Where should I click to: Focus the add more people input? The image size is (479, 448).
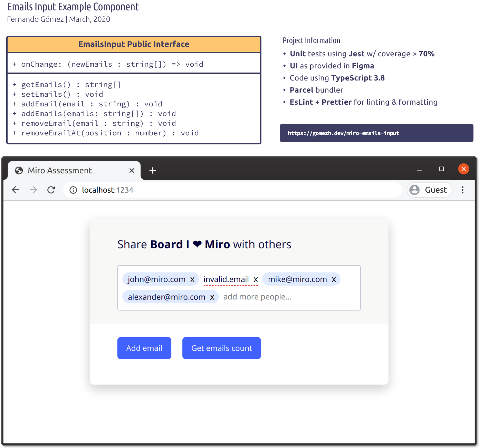coord(276,297)
